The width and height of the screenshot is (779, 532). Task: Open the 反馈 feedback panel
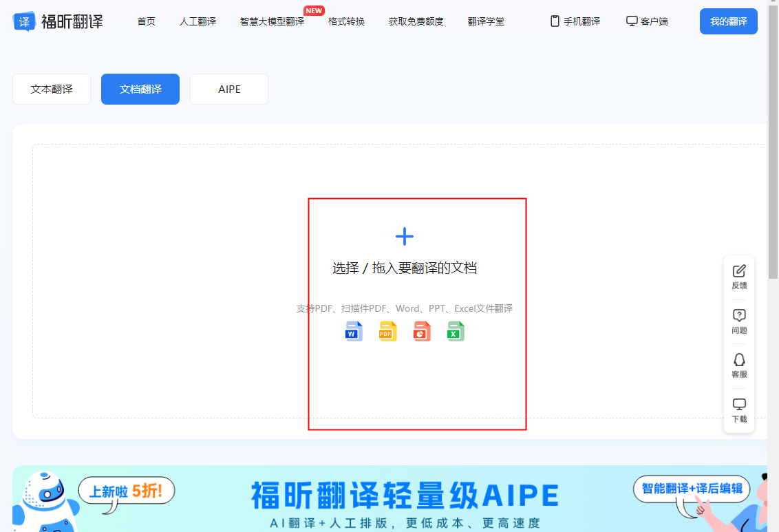tap(738, 275)
